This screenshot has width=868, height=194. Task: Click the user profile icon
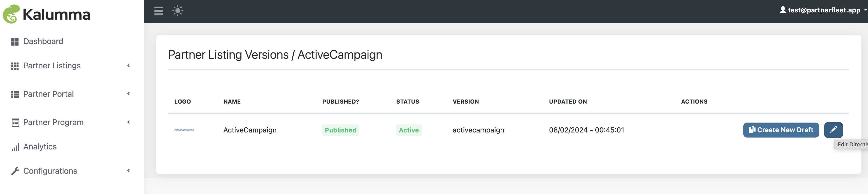[x=783, y=10]
